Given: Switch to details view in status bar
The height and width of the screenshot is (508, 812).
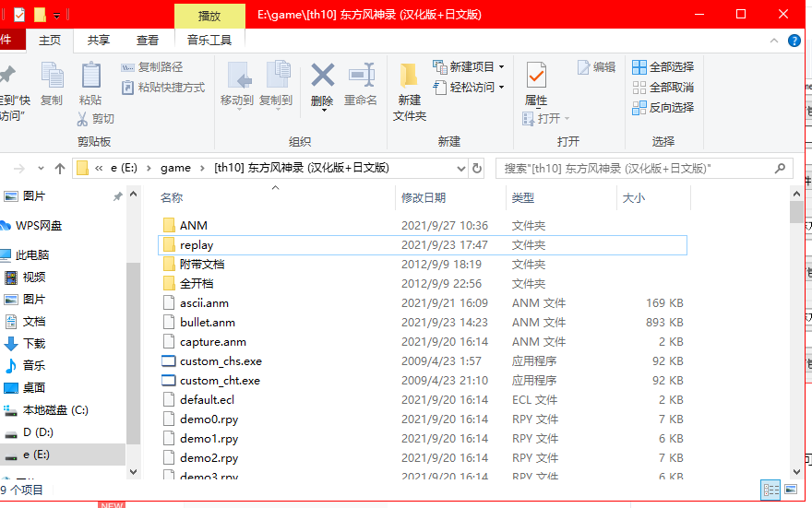Looking at the screenshot, I should click(x=770, y=490).
